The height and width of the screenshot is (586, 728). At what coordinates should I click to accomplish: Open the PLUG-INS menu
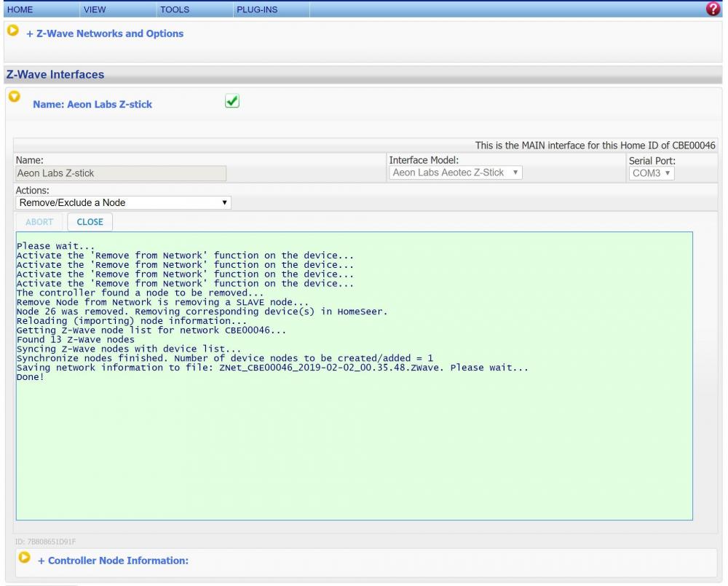pos(257,9)
